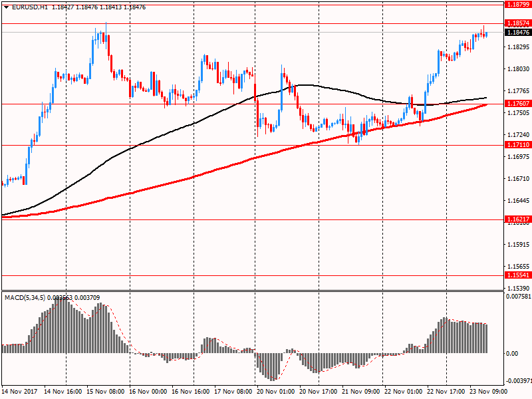Click the 1.15390 price scale value
The image size is (532, 399).
pos(519,289)
